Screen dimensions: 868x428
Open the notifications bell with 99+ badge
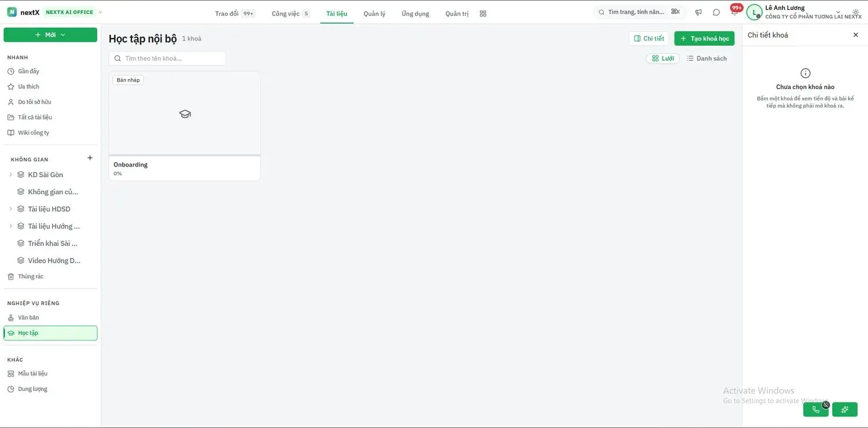(x=735, y=11)
